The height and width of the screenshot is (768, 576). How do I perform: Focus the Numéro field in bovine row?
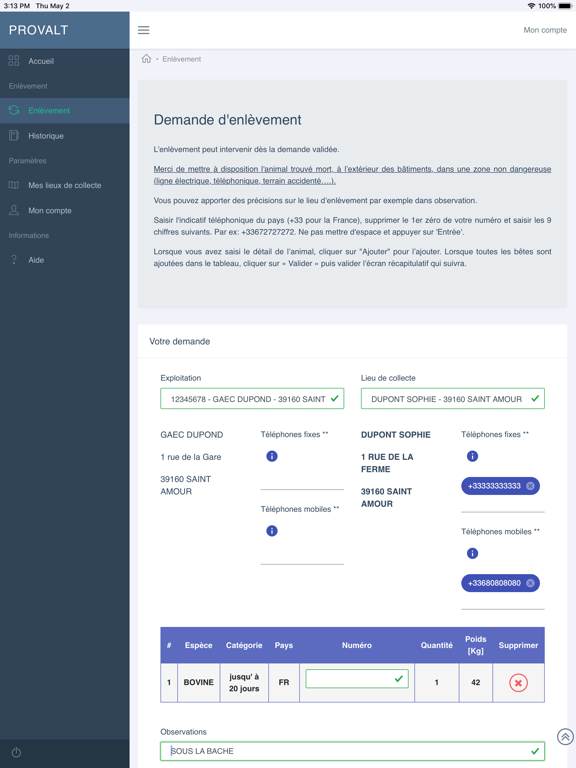pos(357,679)
